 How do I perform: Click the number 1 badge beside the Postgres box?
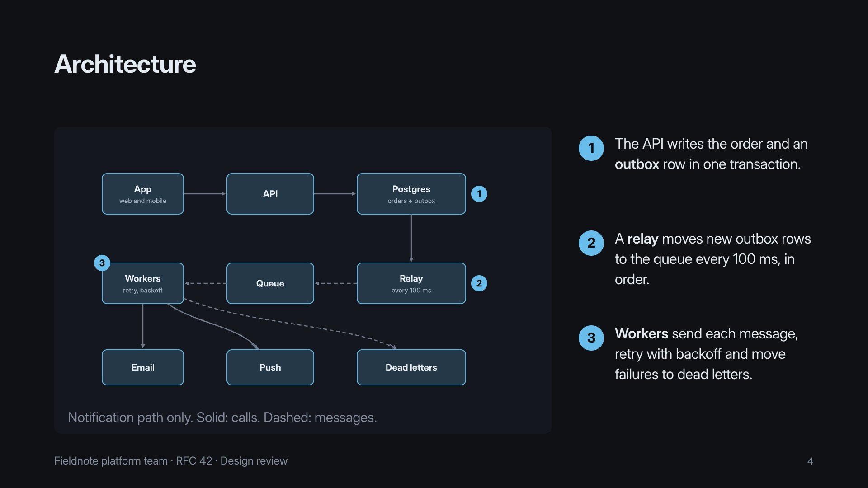(x=479, y=194)
